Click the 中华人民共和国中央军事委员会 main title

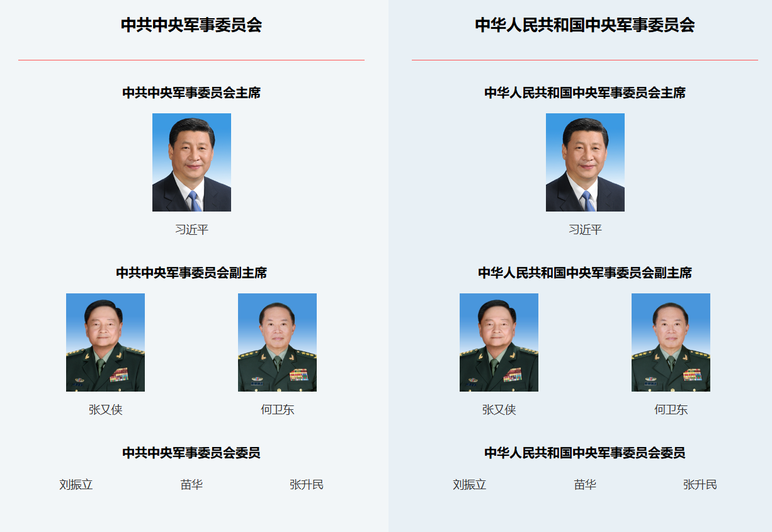point(585,25)
